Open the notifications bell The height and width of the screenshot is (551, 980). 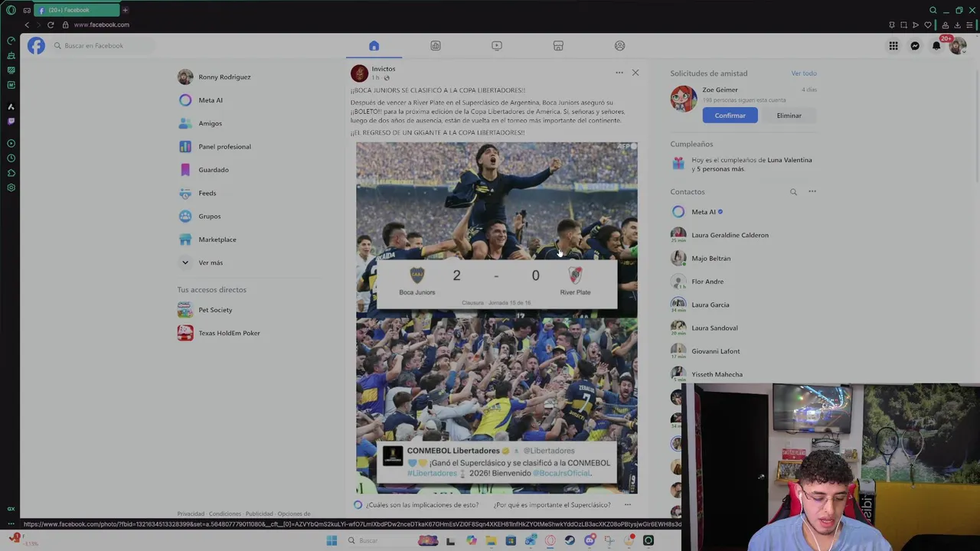coord(936,46)
